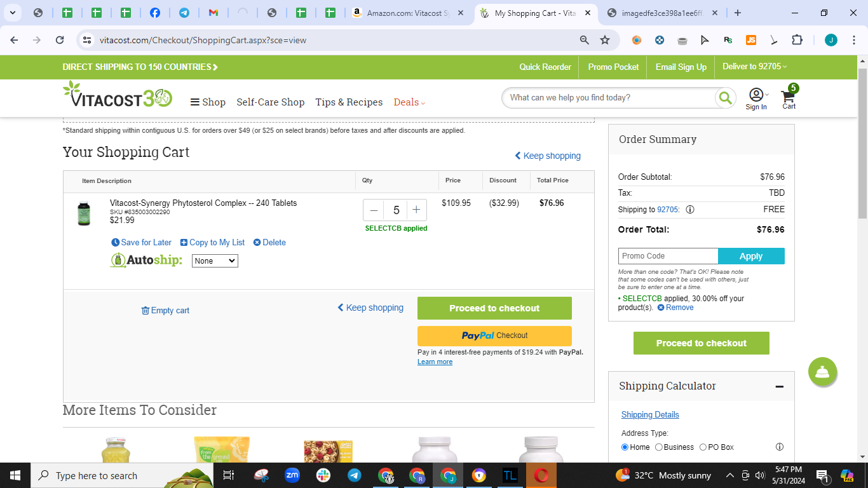The image size is (868, 488).
Task: Click Email Sign Up
Action: click(x=681, y=67)
